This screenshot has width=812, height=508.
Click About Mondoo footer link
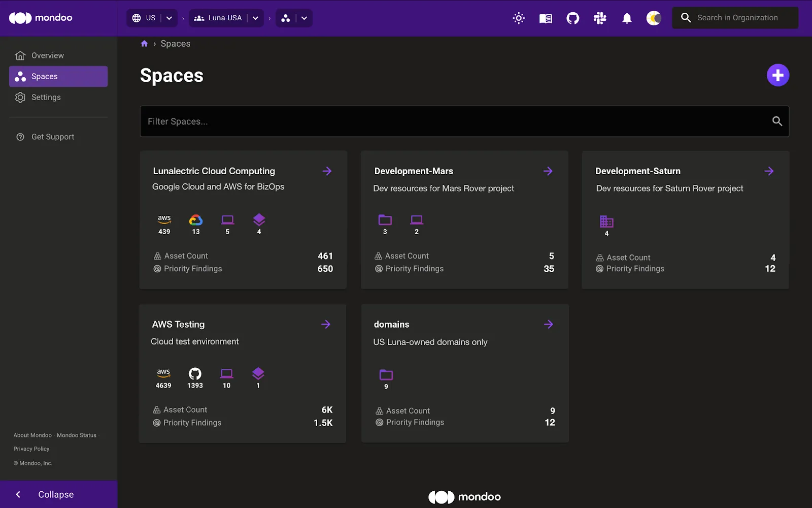32,435
